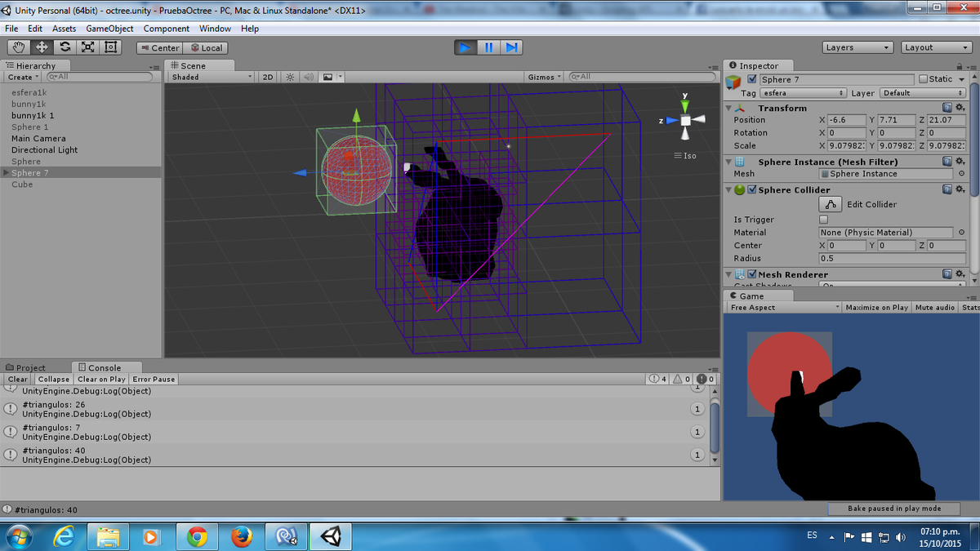
Task: Open Transform component help icon
Action: click(x=947, y=108)
